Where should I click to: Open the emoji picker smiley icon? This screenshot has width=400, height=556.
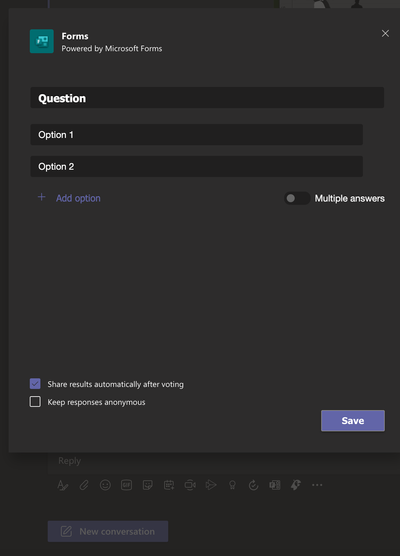tap(105, 485)
